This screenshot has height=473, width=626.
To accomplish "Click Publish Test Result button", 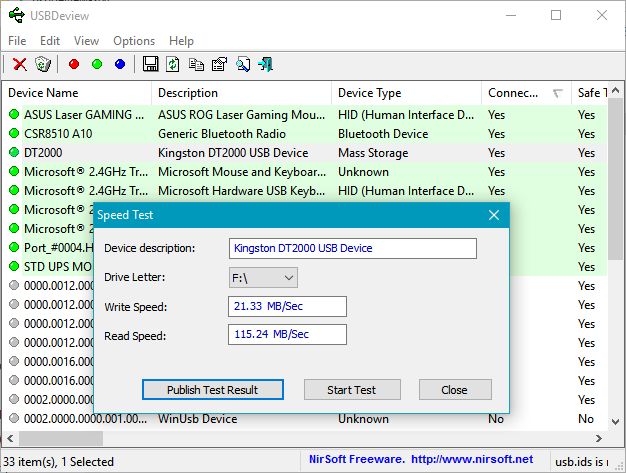I will [x=213, y=390].
